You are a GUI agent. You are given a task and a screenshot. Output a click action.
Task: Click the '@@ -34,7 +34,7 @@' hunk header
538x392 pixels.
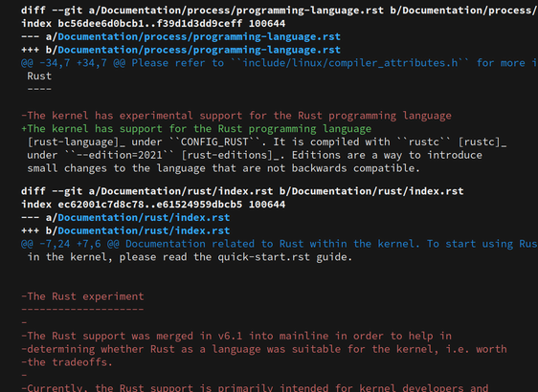click(280, 63)
